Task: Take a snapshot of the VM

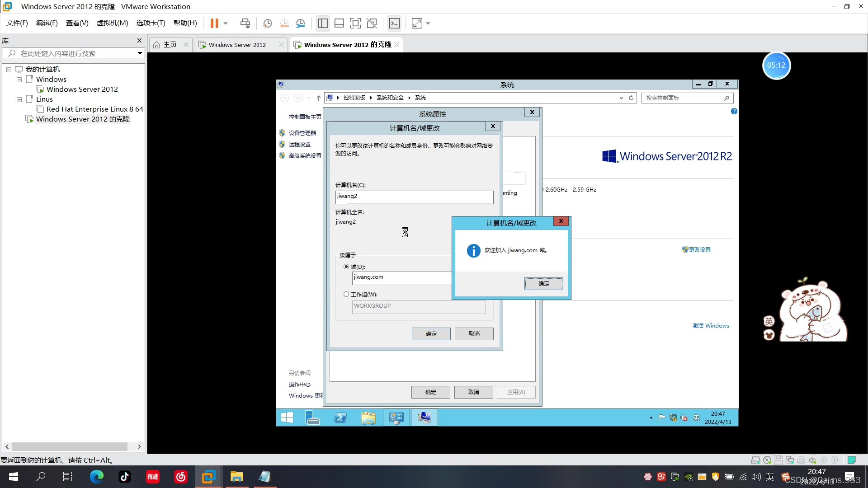Action: (x=268, y=23)
